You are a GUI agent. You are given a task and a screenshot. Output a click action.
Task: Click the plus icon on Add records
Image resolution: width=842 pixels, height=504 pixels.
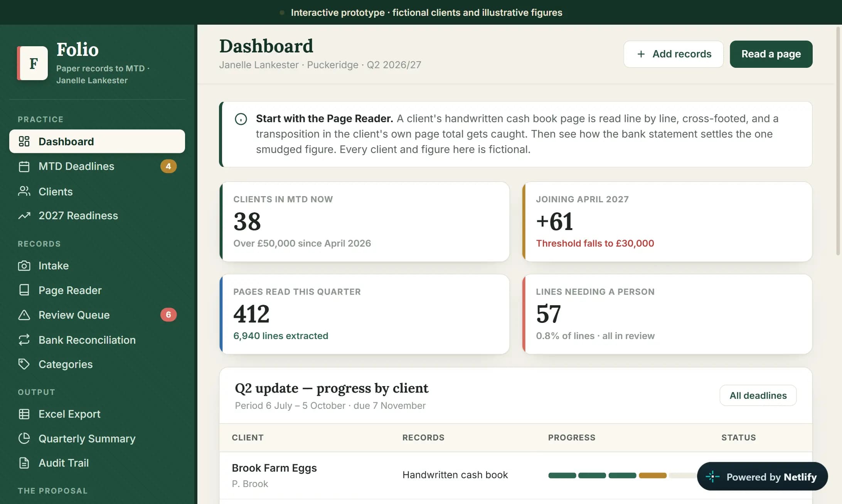641,54
